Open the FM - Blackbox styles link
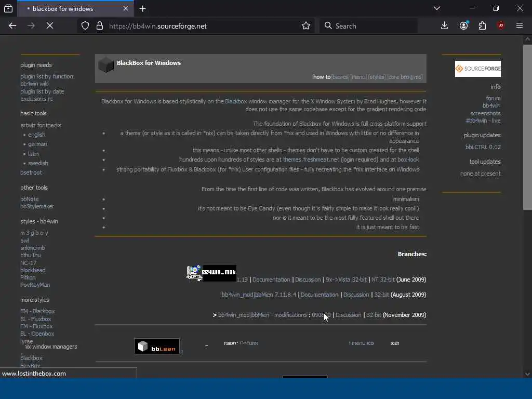The image size is (532, 399). (37, 311)
